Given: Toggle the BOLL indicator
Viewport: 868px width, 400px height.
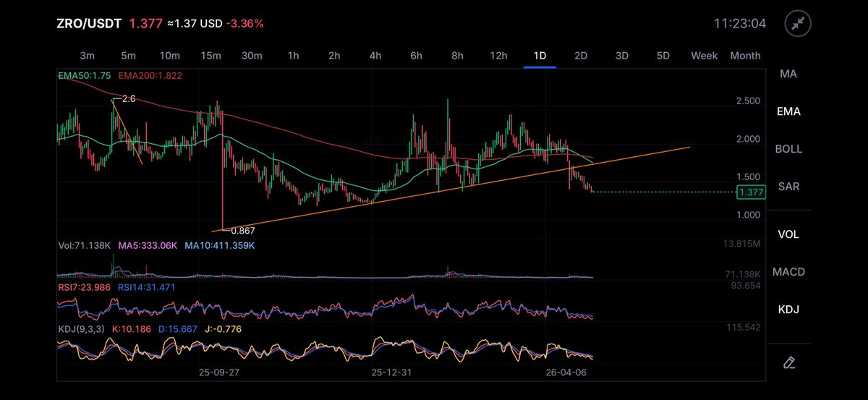Looking at the screenshot, I should pyautogui.click(x=788, y=149).
